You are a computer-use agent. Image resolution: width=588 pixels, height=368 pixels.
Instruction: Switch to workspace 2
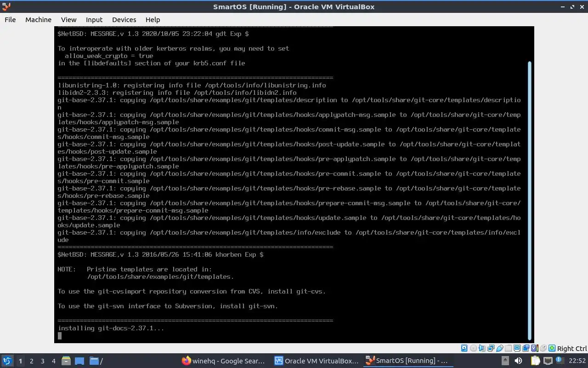coord(31,361)
